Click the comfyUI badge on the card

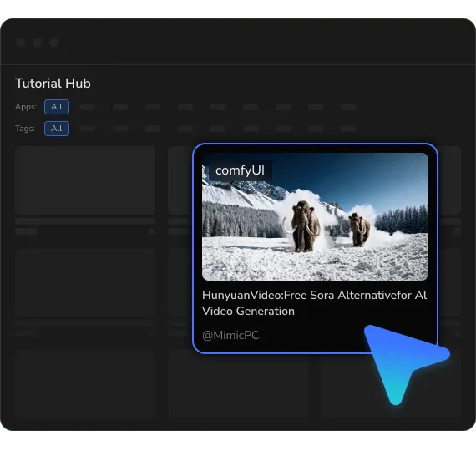coord(241,170)
